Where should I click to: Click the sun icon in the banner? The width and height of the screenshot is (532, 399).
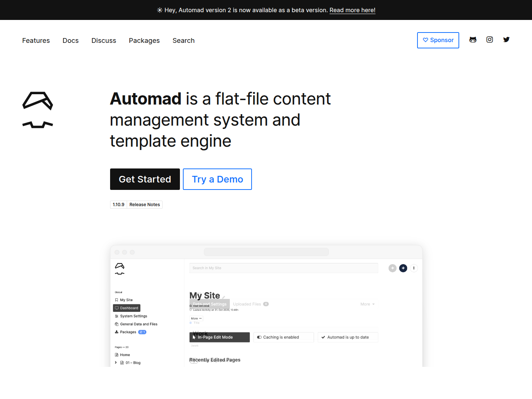coord(160,10)
